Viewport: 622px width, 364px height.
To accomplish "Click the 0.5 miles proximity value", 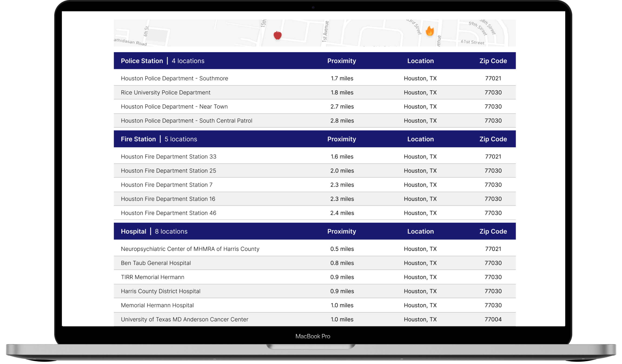I will click(x=342, y=249).
